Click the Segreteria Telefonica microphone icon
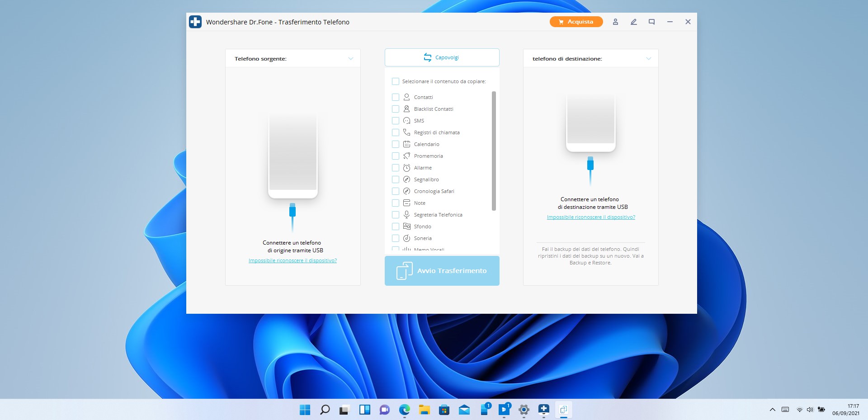868x420 pixels. [x=406, y=215]
